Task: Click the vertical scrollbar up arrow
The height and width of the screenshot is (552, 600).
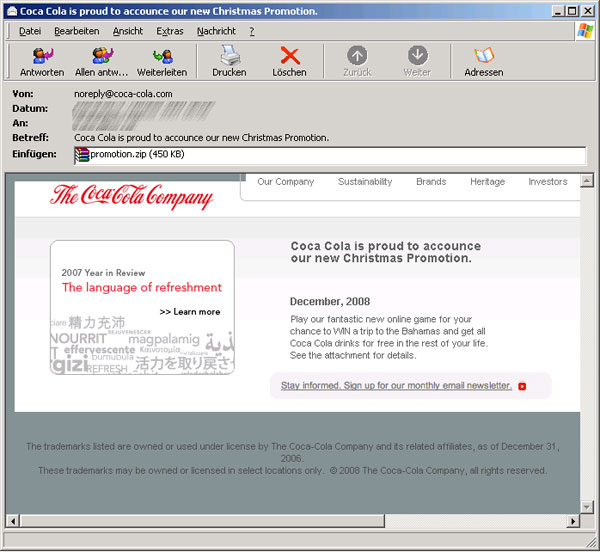Action: click(x=587, y=181)
